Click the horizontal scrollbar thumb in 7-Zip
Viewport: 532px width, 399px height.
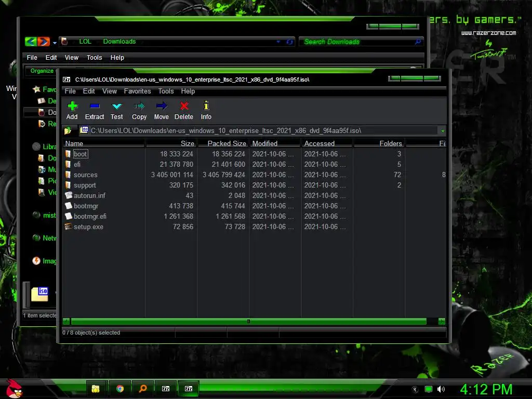248,321
